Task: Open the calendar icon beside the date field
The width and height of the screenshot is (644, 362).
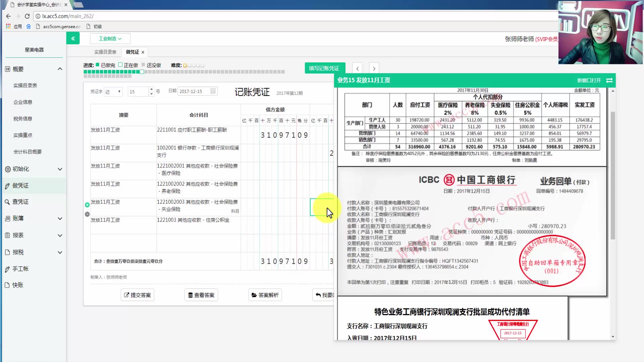Action: coord(212,91)
